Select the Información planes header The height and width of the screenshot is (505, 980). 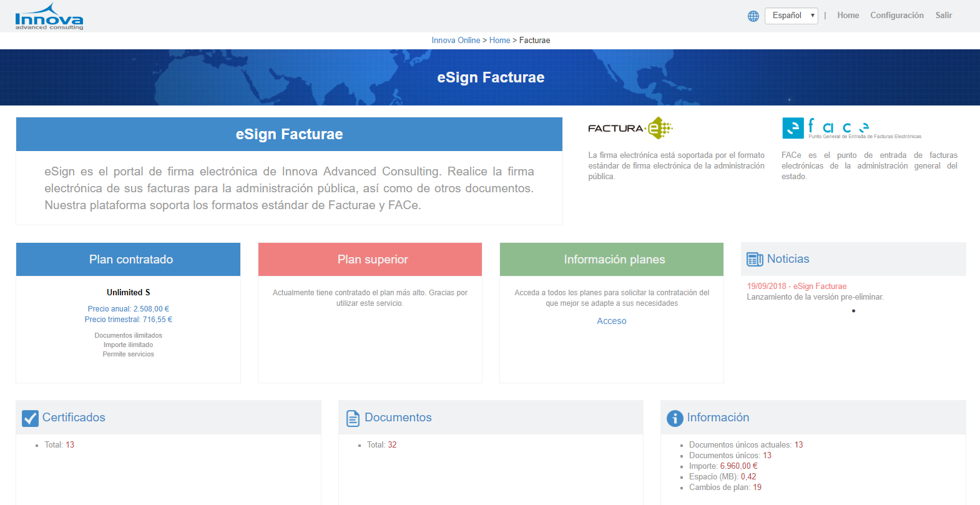click(612, 259)
